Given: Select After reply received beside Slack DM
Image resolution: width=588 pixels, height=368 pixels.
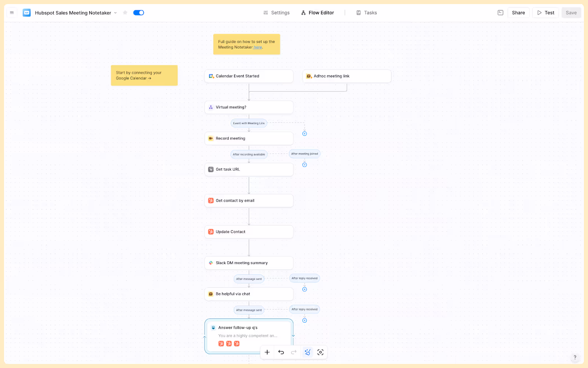Looking at the screenshot, I should click(x=305, y=278).
